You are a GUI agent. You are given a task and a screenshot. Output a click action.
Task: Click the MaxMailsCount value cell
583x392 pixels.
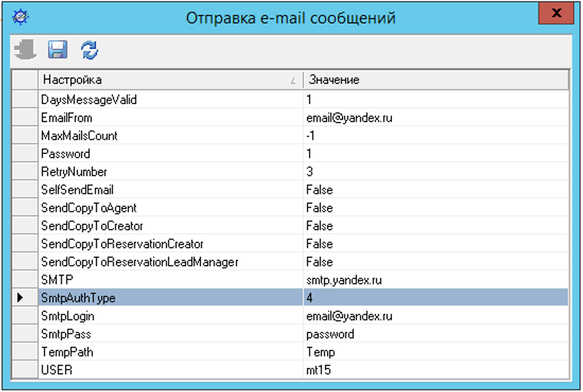(x=435, y=136)
